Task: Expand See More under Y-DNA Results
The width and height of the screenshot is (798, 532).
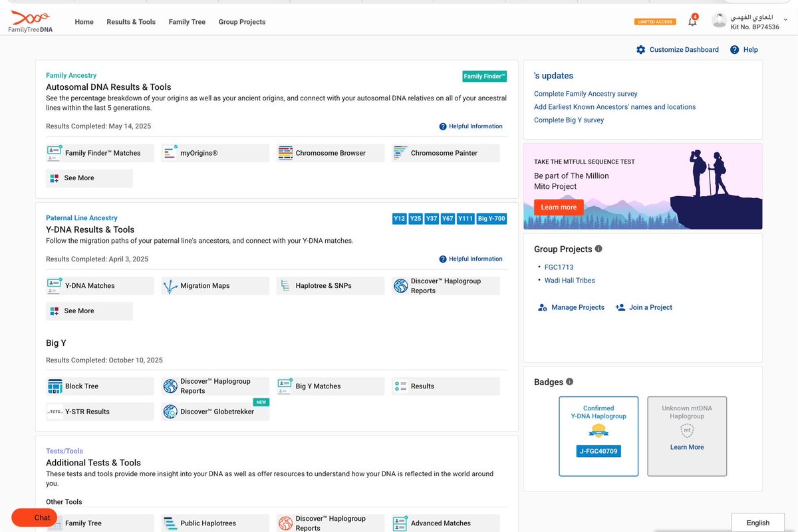Action: click(x=89, y=311)
